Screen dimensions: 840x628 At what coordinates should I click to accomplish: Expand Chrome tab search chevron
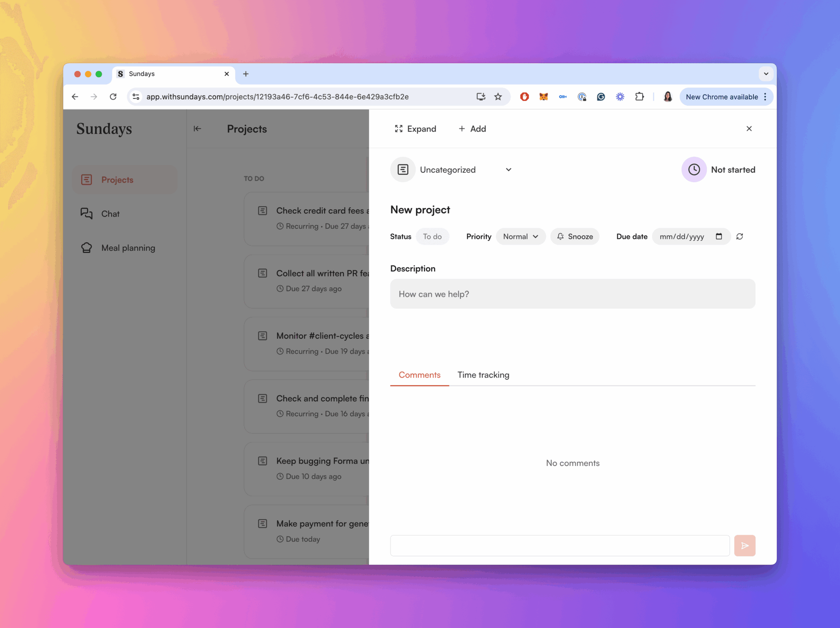(x=766, y=74)
